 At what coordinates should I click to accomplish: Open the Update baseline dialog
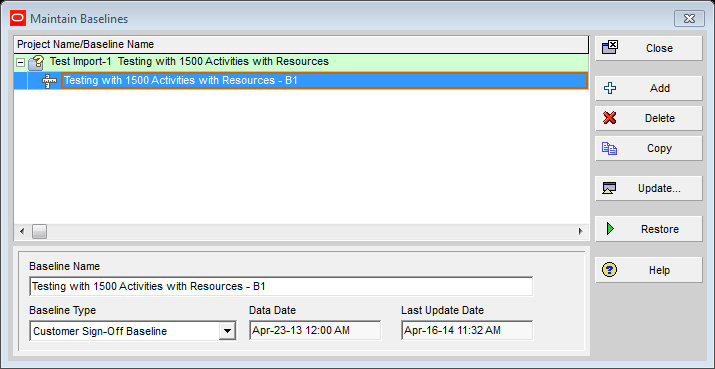648,188
